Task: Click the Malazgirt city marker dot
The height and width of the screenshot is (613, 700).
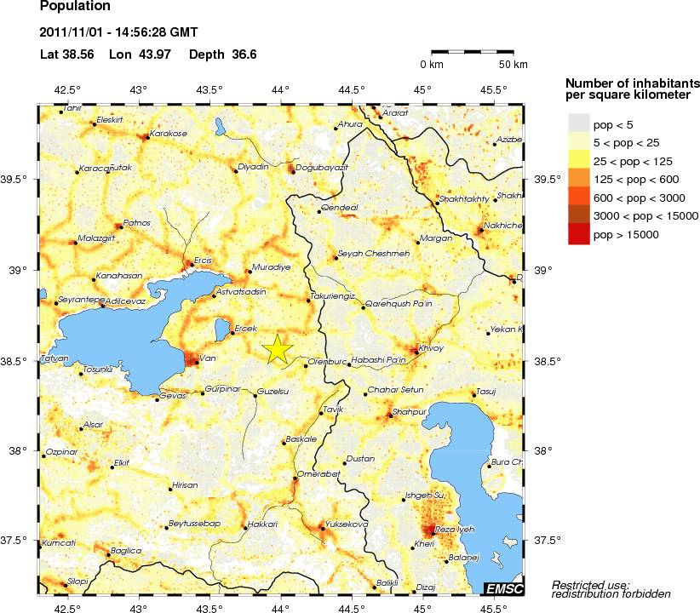Action: click(x=75, y=243)
